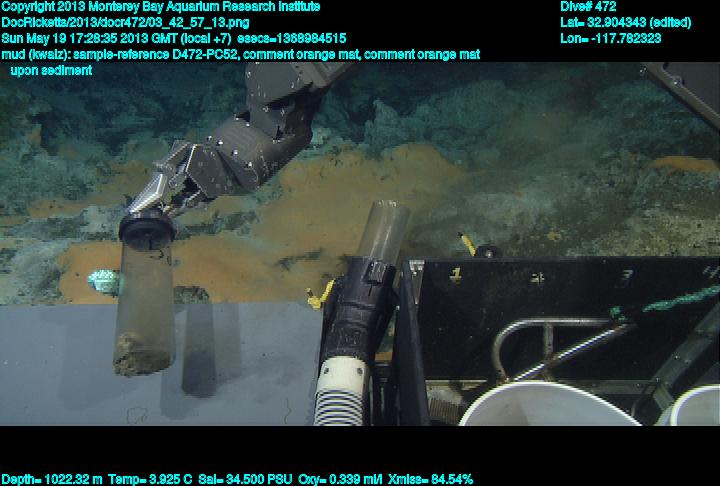Click the 'Lon= -117.782323' readout
The width and height of the screenshot is (720, 486).
click(611, 38)
